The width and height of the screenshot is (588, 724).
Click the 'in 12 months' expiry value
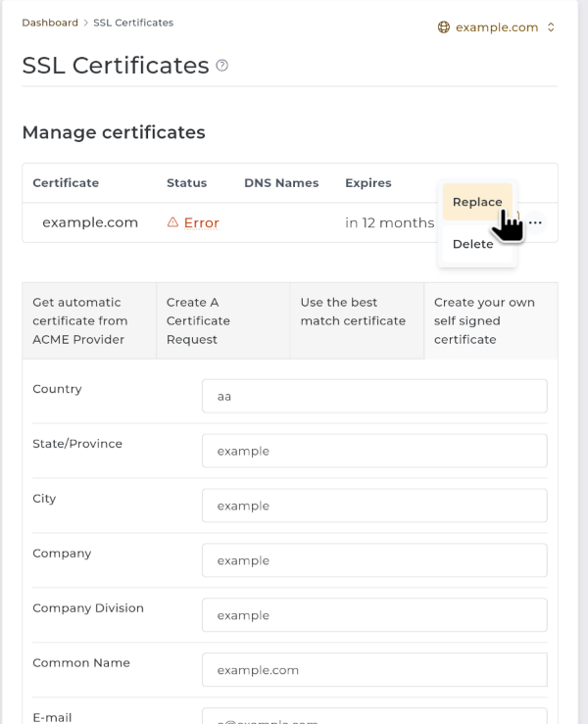coord(390,222)
